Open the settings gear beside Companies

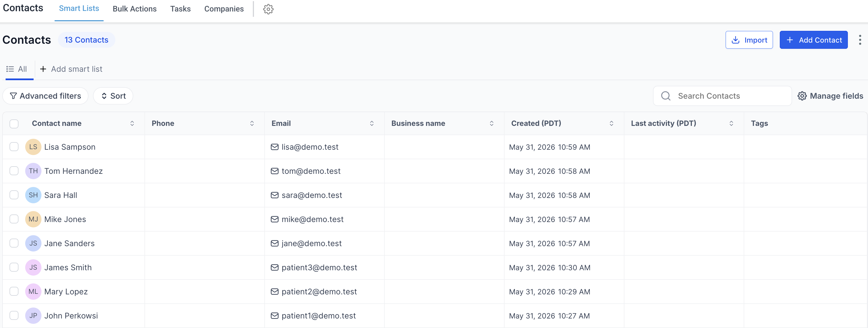click(x=268, y=9)
